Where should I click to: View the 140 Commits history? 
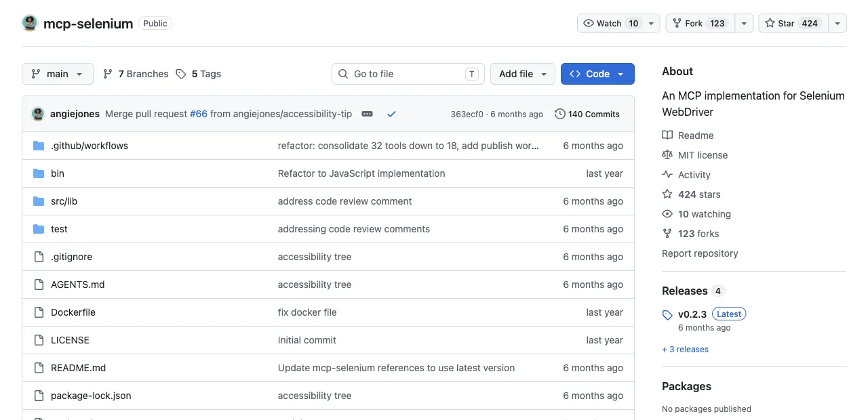pyautogui.click(x=587, y=114)
